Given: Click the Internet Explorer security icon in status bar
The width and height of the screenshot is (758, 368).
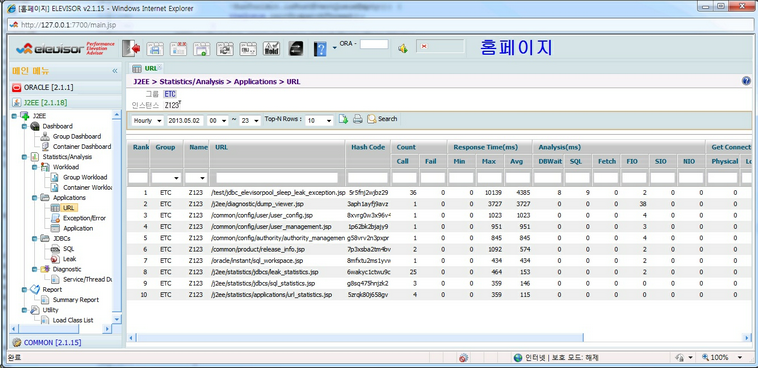Looking at the screenshot, I should point(464,358).
